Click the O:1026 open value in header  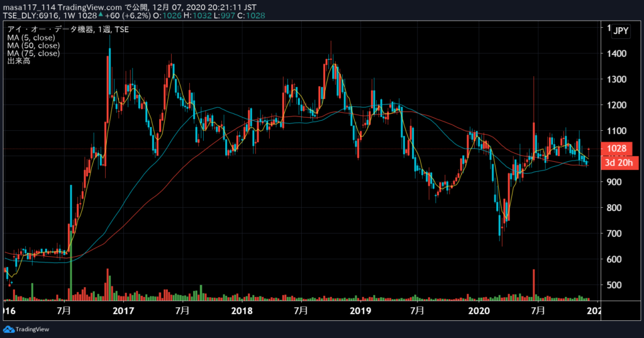tap(167, 16)
